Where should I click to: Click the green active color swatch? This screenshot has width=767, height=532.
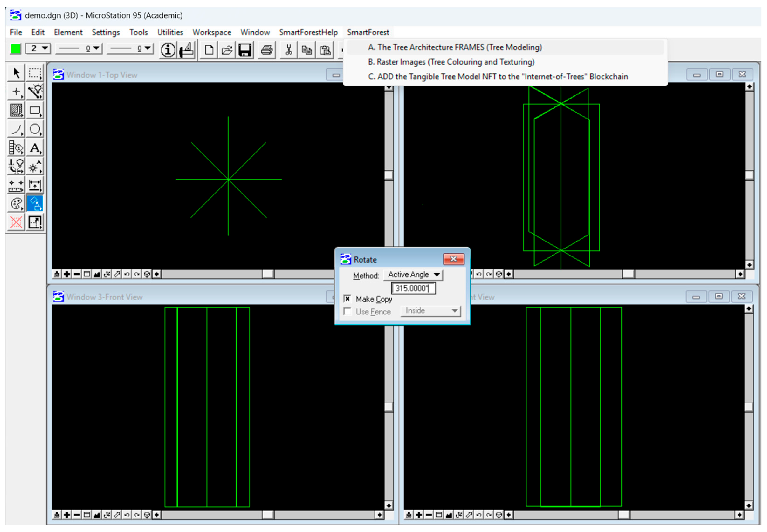point(15,49)
